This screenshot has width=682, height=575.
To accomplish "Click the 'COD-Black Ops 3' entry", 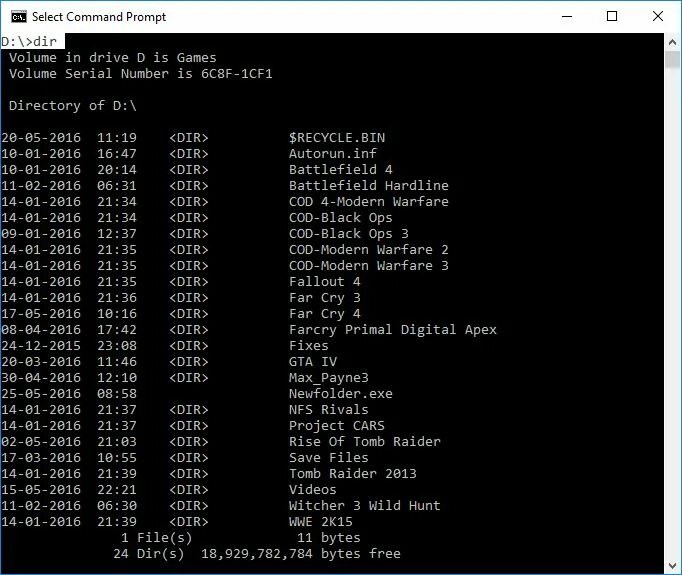I will [x=349, y=234].
